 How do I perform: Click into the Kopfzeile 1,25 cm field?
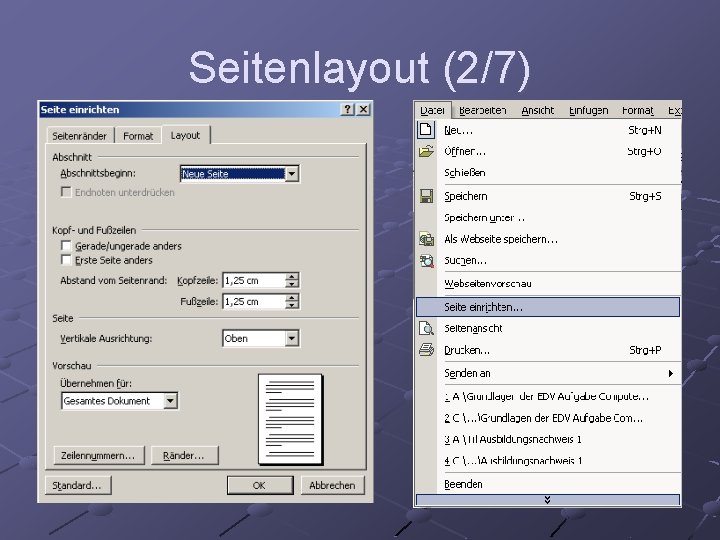(x=253, y=280)
